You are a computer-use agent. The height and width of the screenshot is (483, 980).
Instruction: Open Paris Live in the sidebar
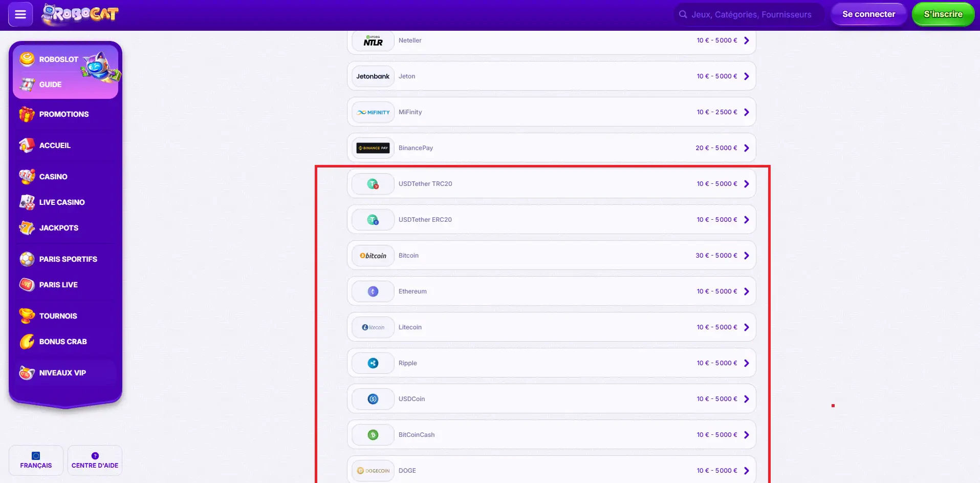(x=58, y=285)
